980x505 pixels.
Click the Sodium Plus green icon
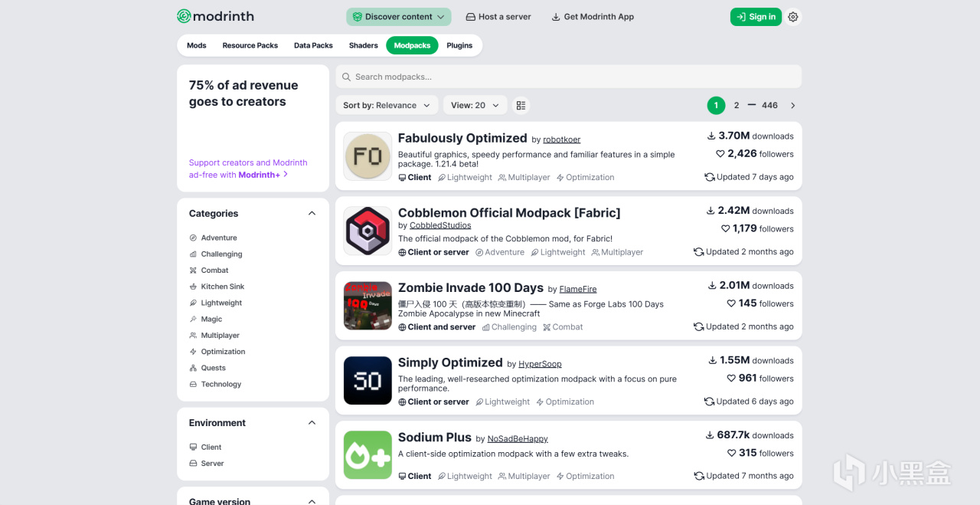point(367,455)
